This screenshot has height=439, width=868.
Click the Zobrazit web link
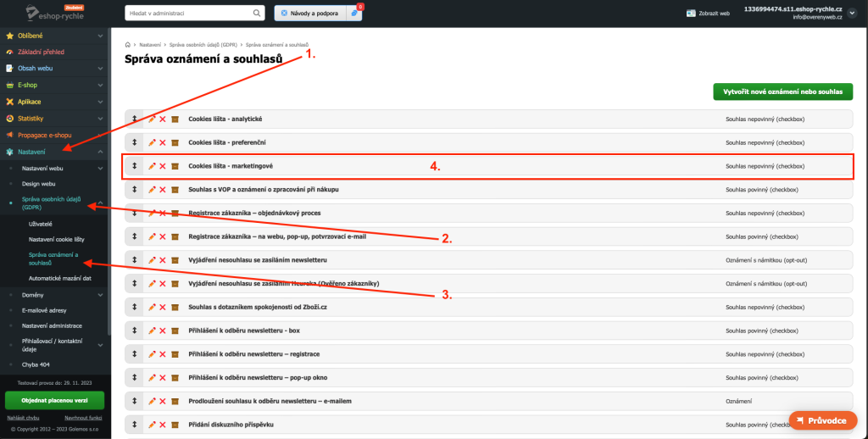tap(708, 14)
